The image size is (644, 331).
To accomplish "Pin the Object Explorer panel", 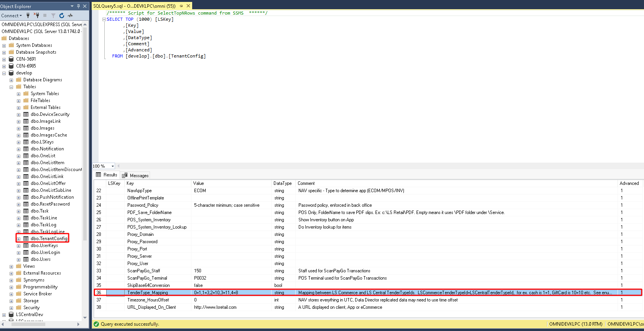I will [78, 6].
